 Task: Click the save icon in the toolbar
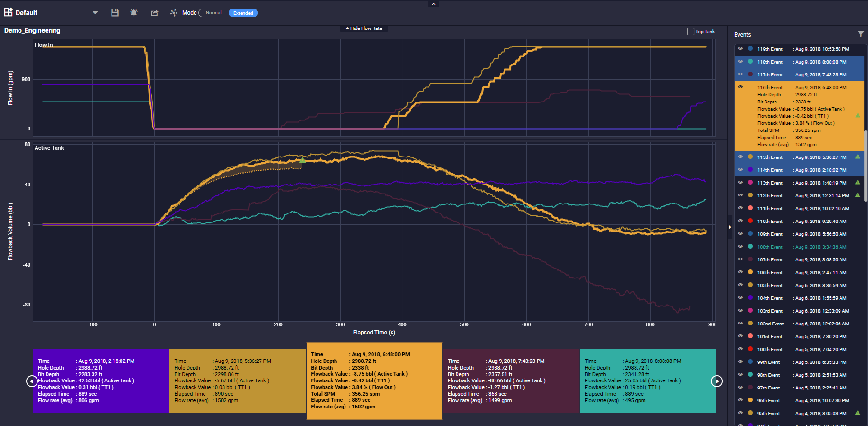[115, 13]
